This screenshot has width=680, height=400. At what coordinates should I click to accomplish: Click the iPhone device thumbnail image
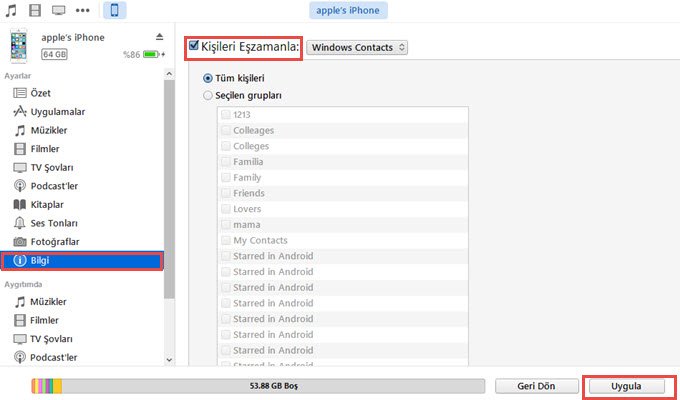pos(19,46)
